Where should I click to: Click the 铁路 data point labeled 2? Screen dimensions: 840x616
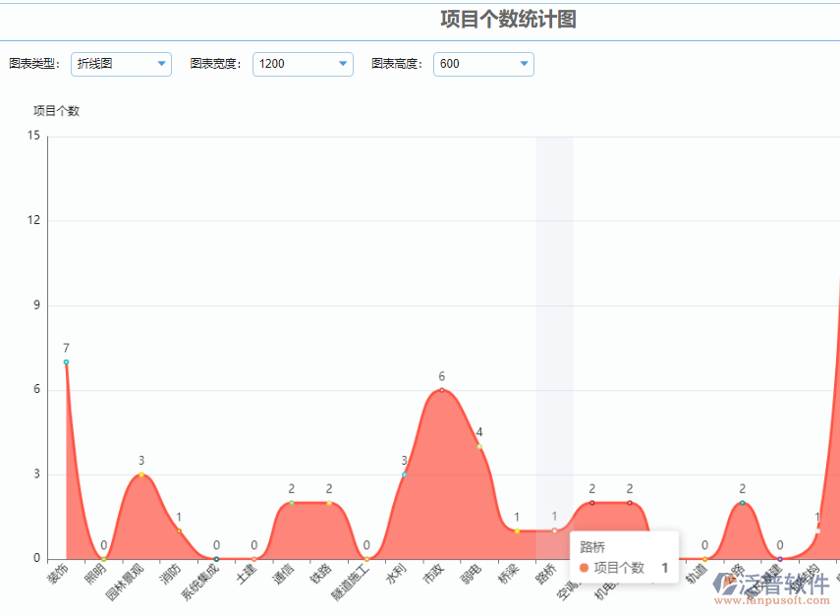click(329, 503)
